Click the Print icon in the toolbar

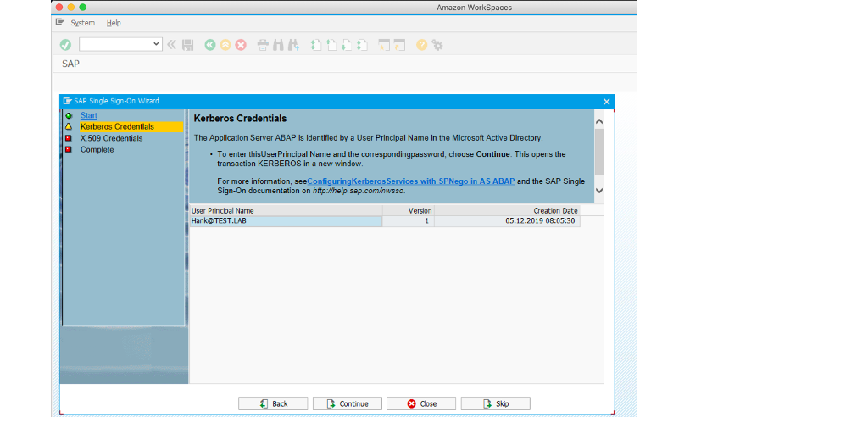click(263, 45)
